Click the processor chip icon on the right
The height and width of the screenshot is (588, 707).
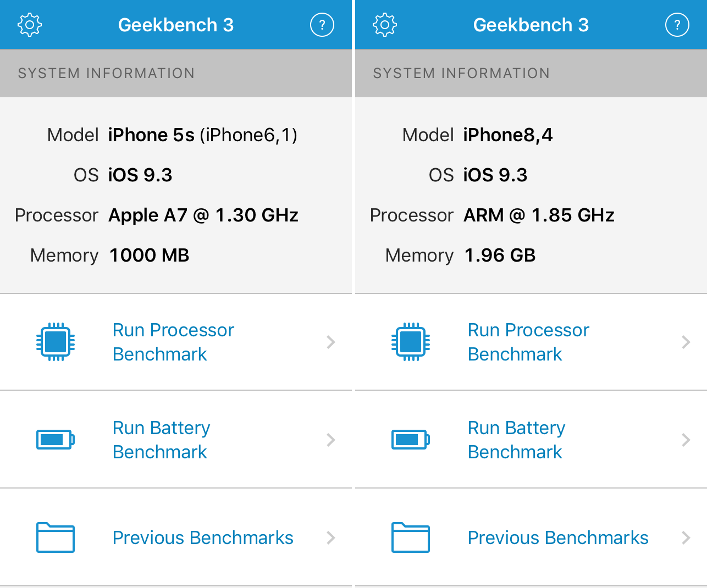coord(410,342)
